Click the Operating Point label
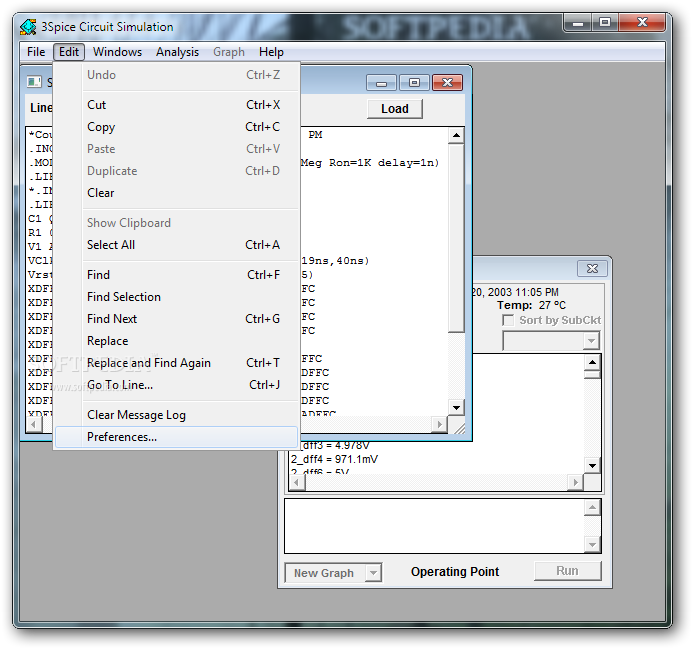 pos(455,572)
